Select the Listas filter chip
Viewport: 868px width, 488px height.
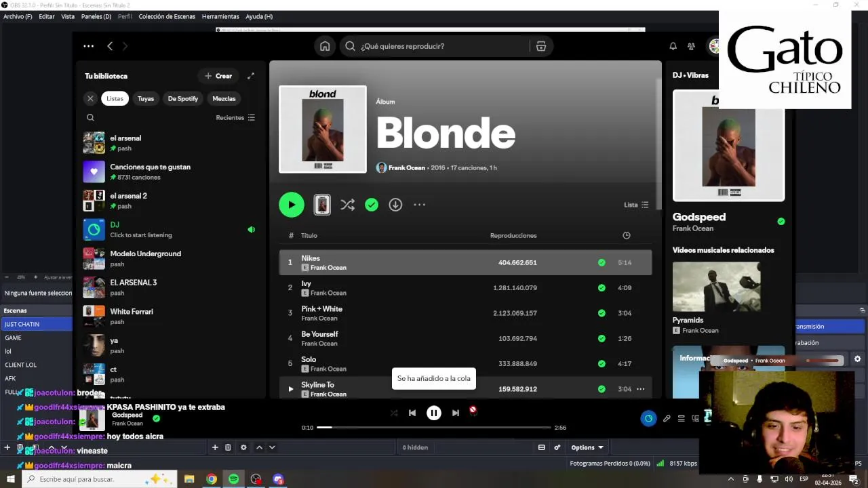click(x=115, y=98)
